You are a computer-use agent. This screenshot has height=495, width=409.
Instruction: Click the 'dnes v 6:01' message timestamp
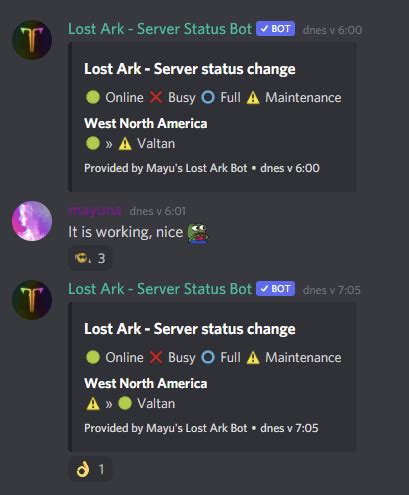click(157, 211)
